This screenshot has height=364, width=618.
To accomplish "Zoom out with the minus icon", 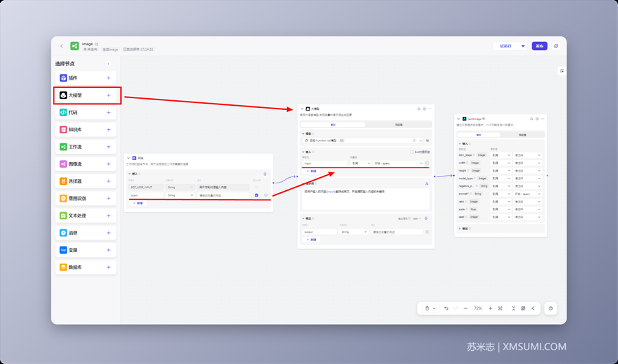I will [466, 308].
